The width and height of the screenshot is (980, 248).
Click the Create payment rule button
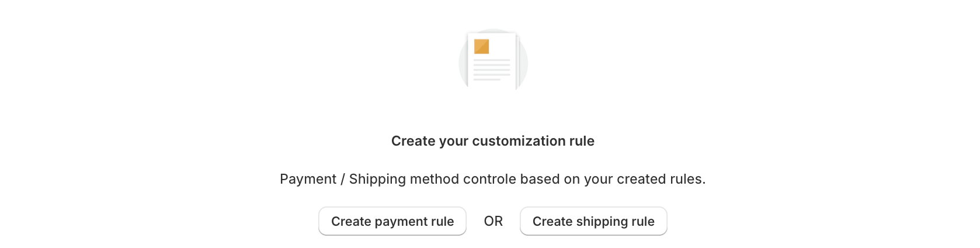pos(392,221)
